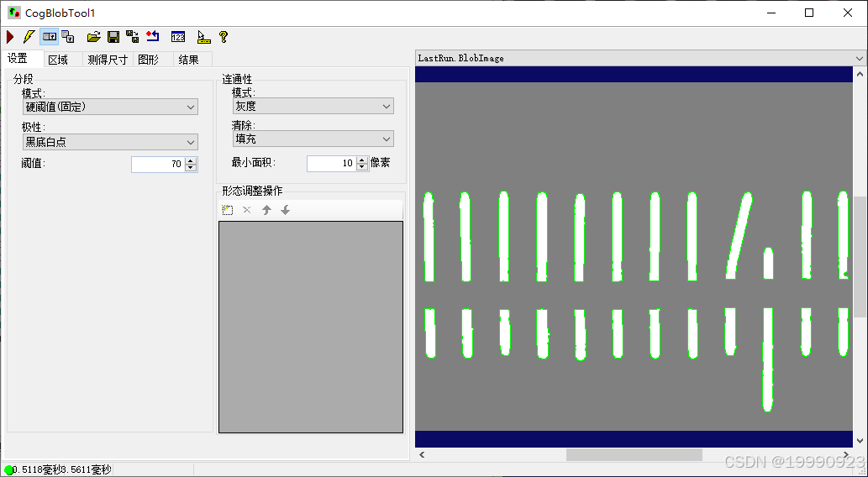Click the save-as double floppy icon

pos(132,37)
